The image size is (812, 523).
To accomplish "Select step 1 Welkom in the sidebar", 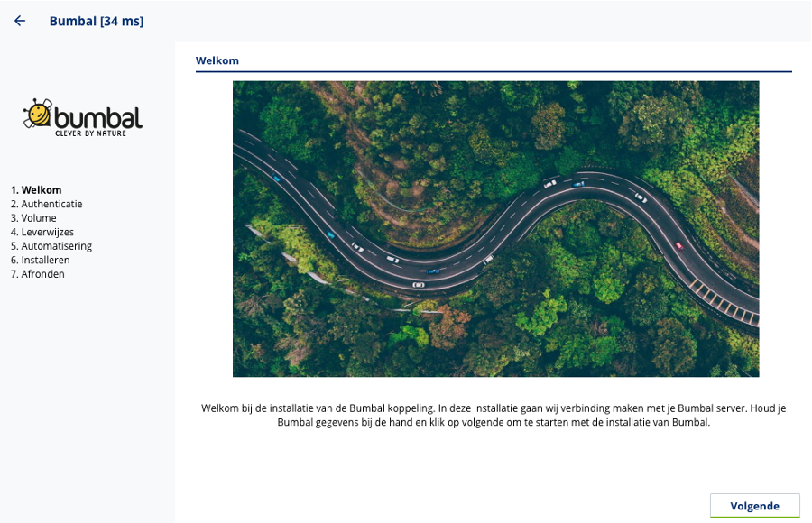I will (x=36, y=190).
